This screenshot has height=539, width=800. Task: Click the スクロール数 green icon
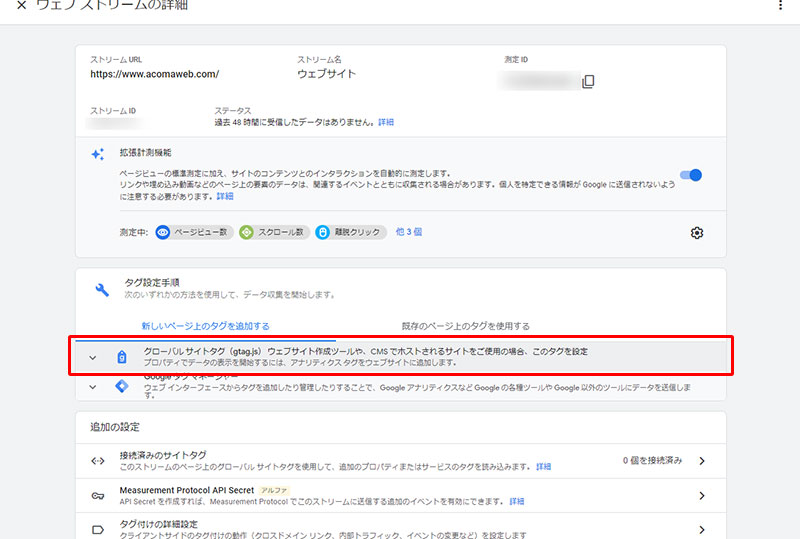pyautogui.click(x=246, y=232)
